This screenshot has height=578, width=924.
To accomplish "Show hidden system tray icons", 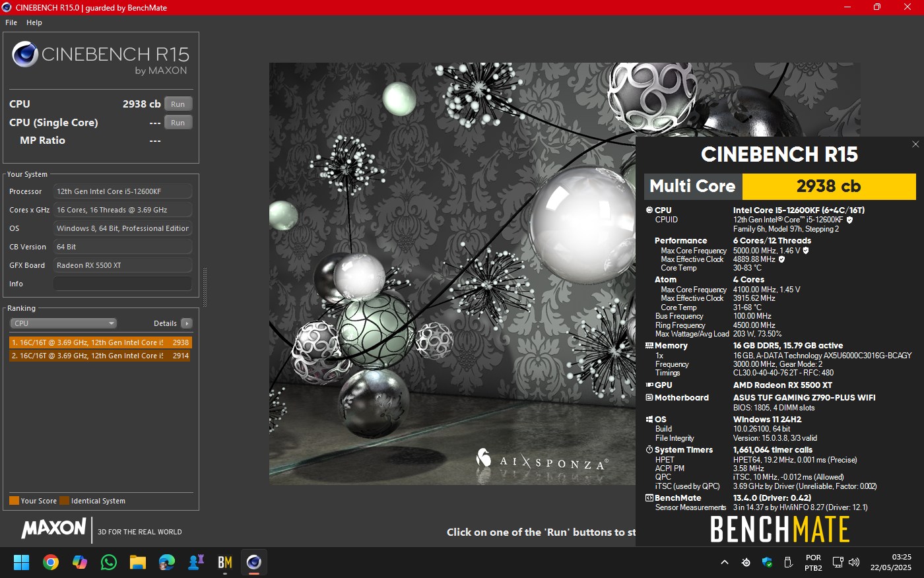I will 725,562.
